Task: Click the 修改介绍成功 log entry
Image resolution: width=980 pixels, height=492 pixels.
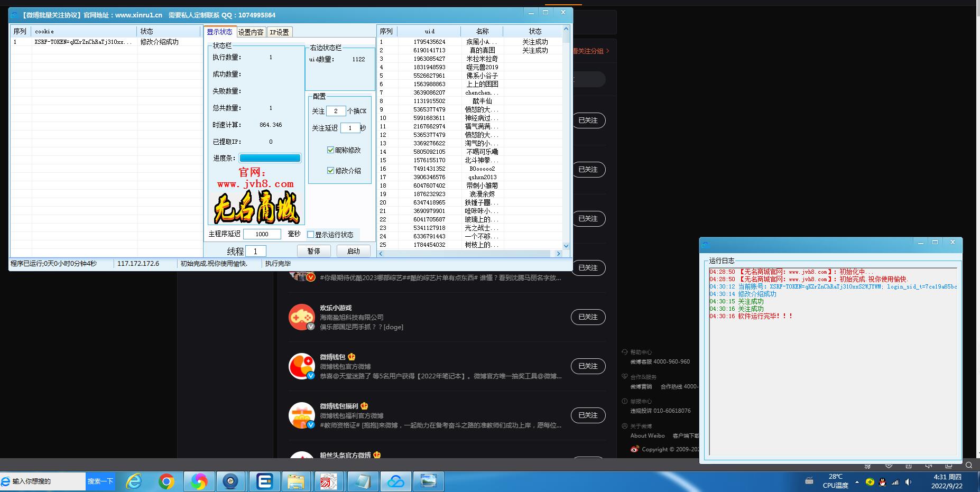Action: pos(743,294)
